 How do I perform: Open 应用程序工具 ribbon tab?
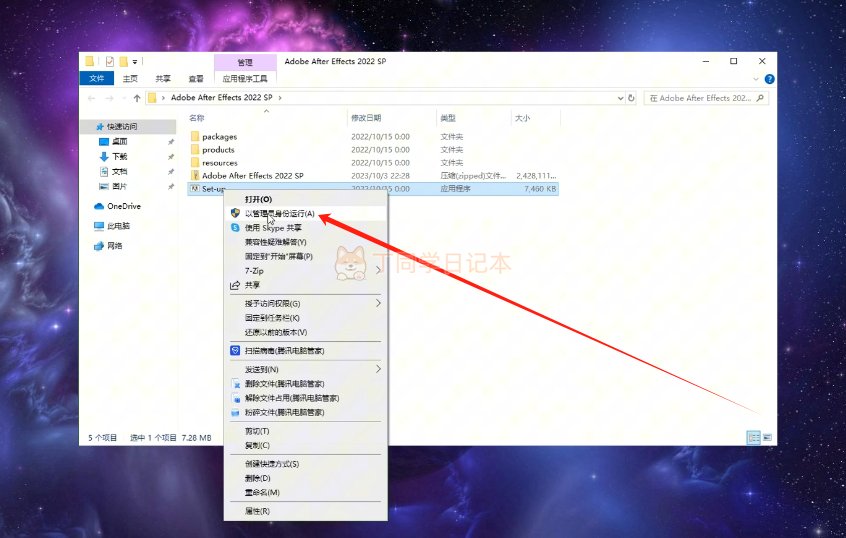pos(245,79)
